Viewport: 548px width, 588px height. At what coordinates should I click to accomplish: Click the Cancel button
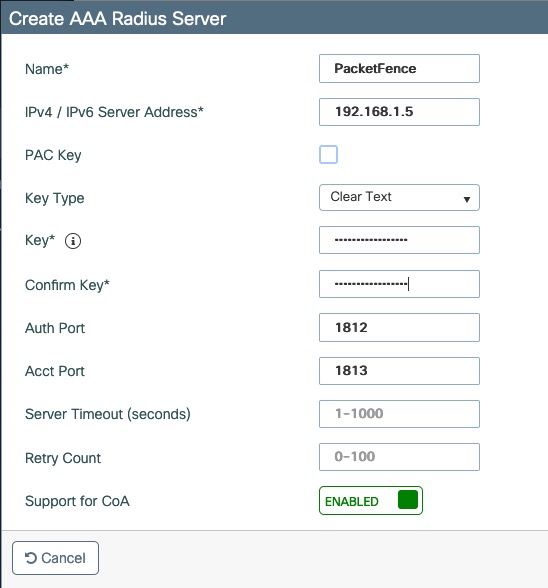coord(56,558)
